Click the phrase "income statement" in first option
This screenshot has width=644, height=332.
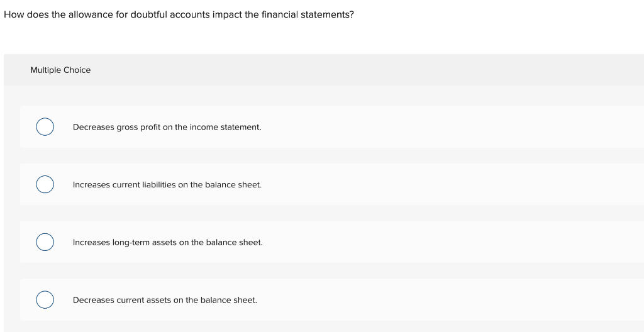click(x=224, y=128)
